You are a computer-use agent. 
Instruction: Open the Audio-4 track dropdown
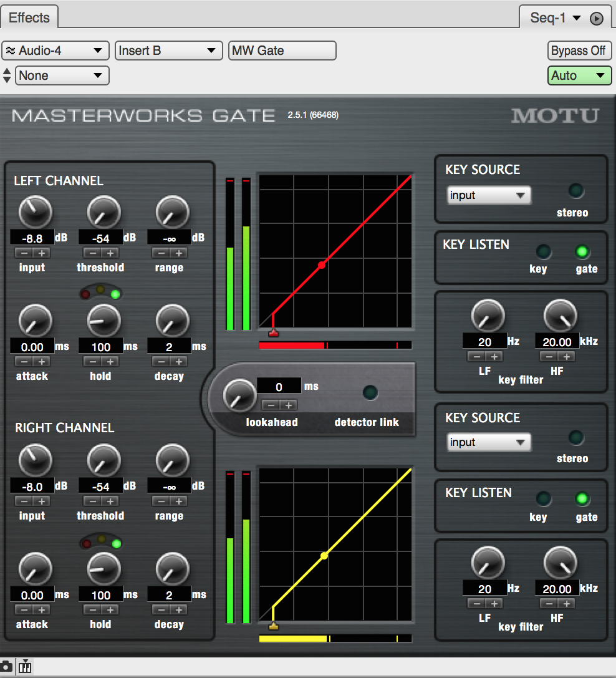55,51
